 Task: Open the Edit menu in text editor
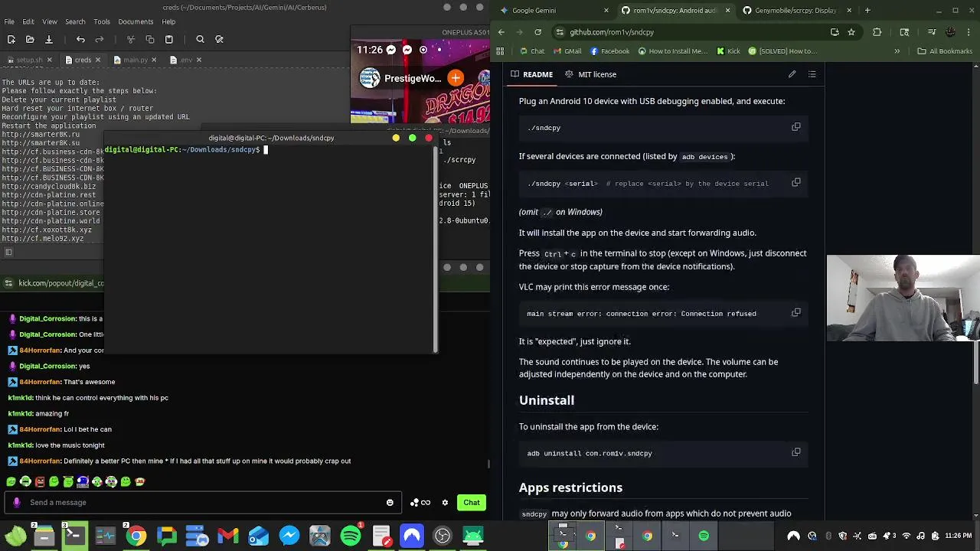point(28,21)
